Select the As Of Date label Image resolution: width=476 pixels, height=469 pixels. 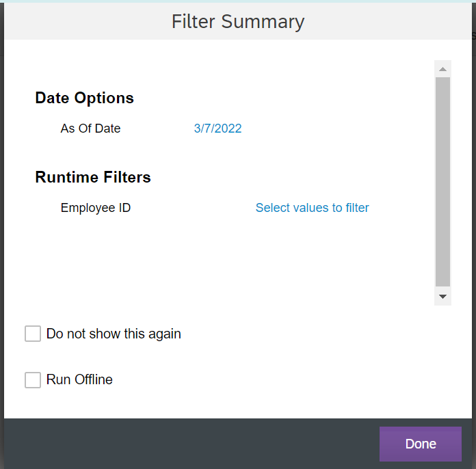(90, 129)
